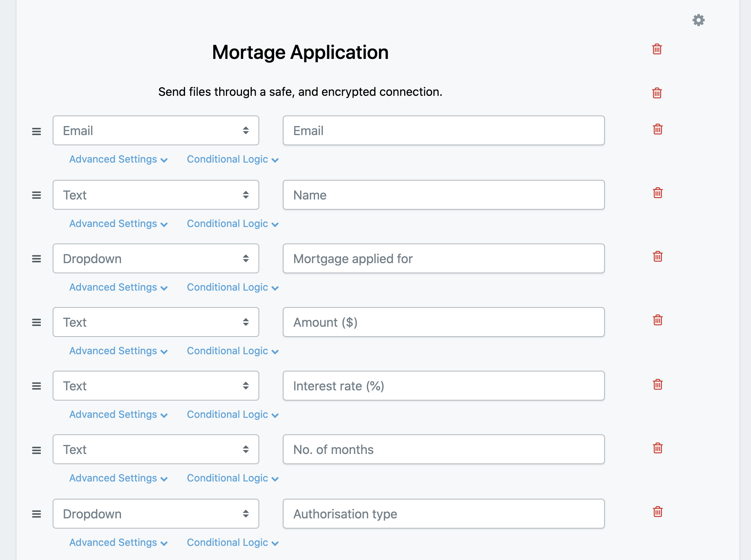Image resolution: width=751 pixels, height=560 pixels.
Task: Grab drag handle of Authorisation type row
Action: (37, 514)
